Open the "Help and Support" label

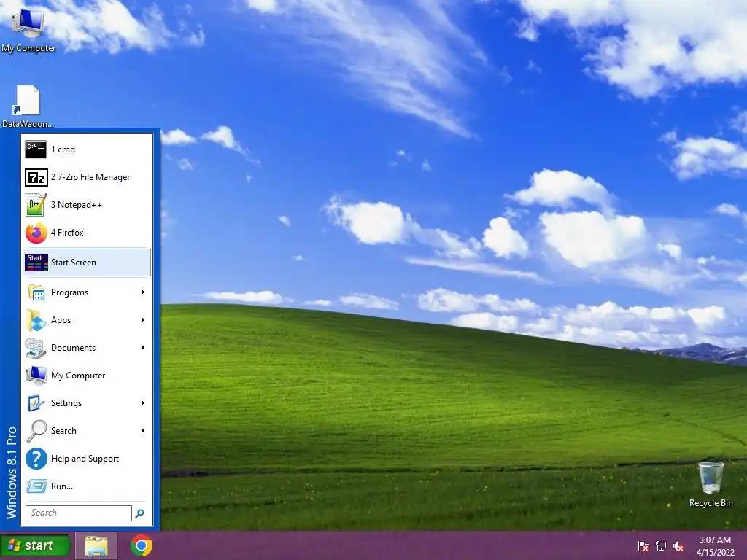pyautogui.click(x=85, y=459)
